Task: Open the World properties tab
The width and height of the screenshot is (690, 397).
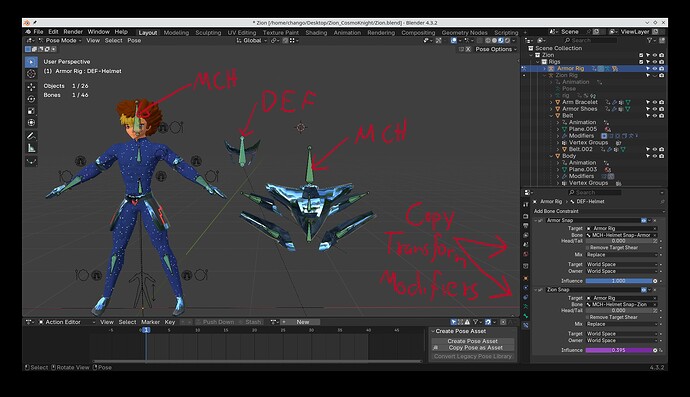Action: (526, 254)
